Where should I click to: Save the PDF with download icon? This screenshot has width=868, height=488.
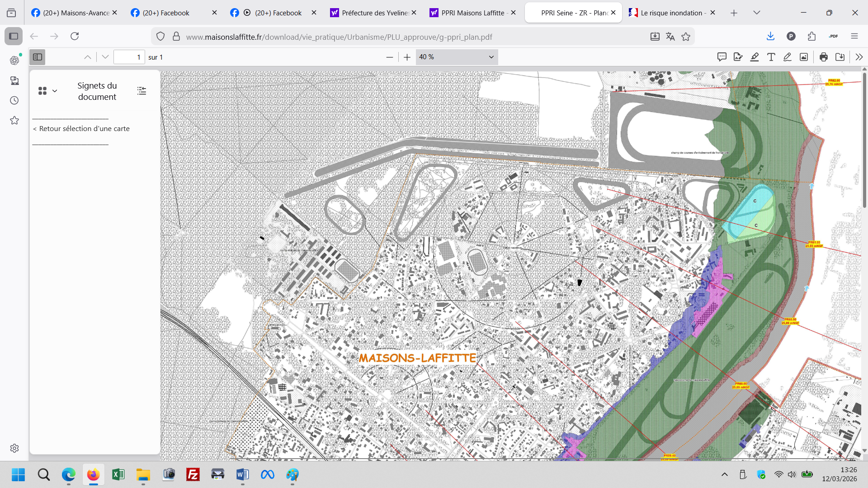pyautogui.click(x=840, y=57)
